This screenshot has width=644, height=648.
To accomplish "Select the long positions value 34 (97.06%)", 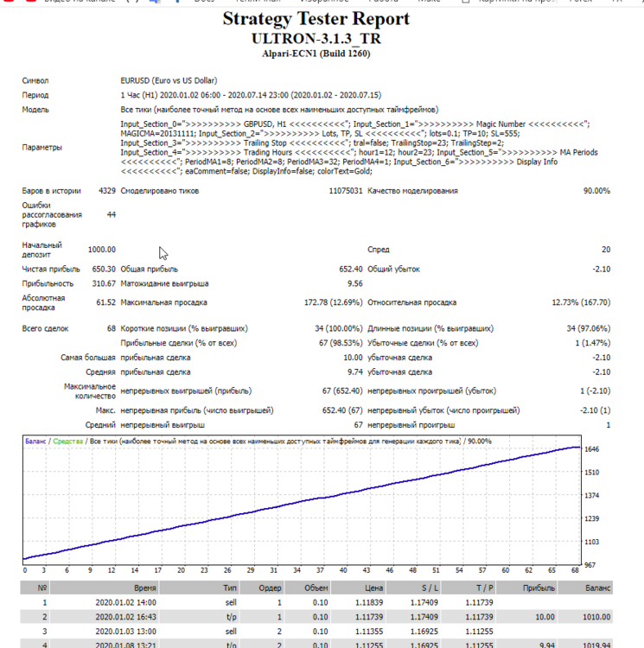I will click(588, 328).
